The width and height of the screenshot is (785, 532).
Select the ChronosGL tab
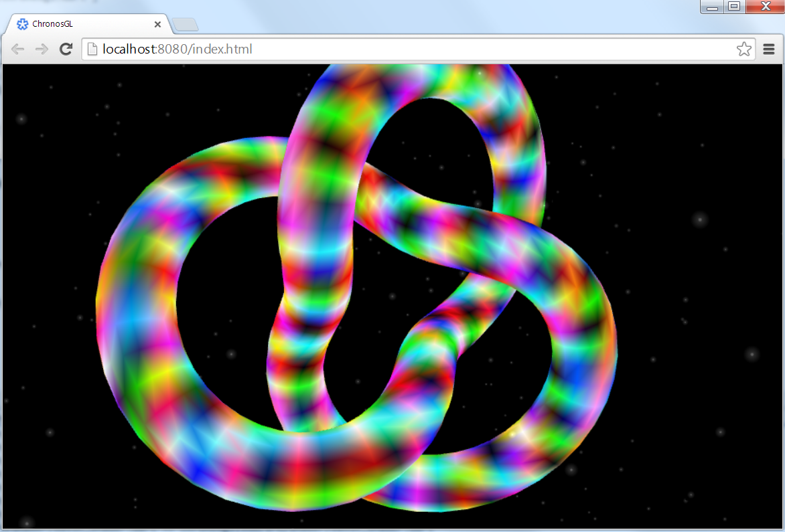(x=88, y=24)
